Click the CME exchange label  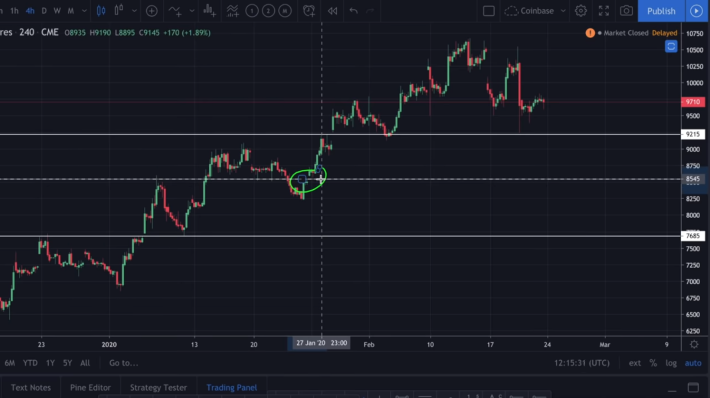click(50, 33)
